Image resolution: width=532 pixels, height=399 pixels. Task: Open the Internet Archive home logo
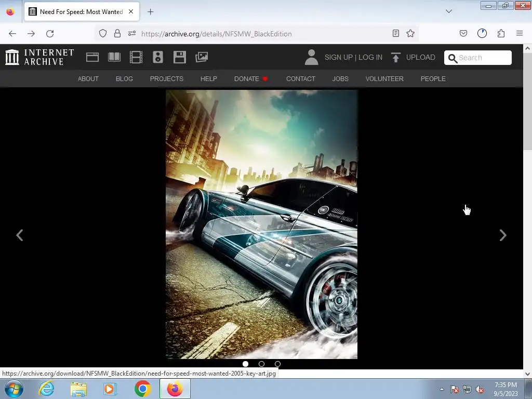pos(39,57)
